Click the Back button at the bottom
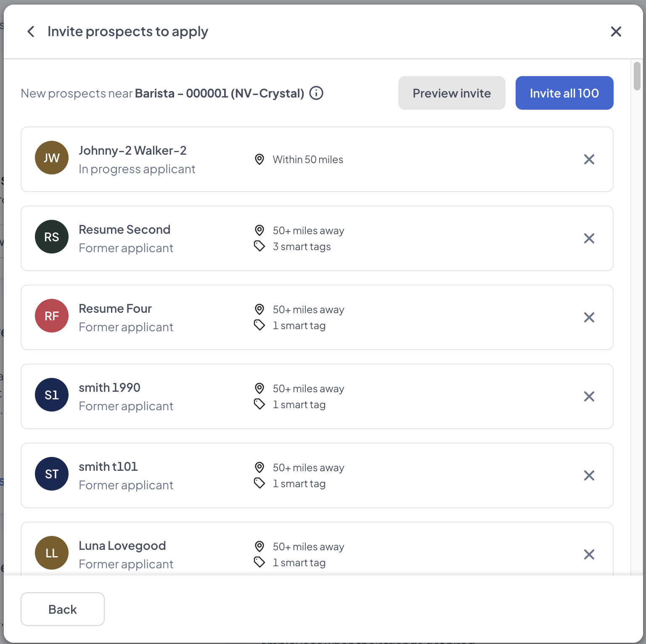The image size is (646, 644). point(63,609)
